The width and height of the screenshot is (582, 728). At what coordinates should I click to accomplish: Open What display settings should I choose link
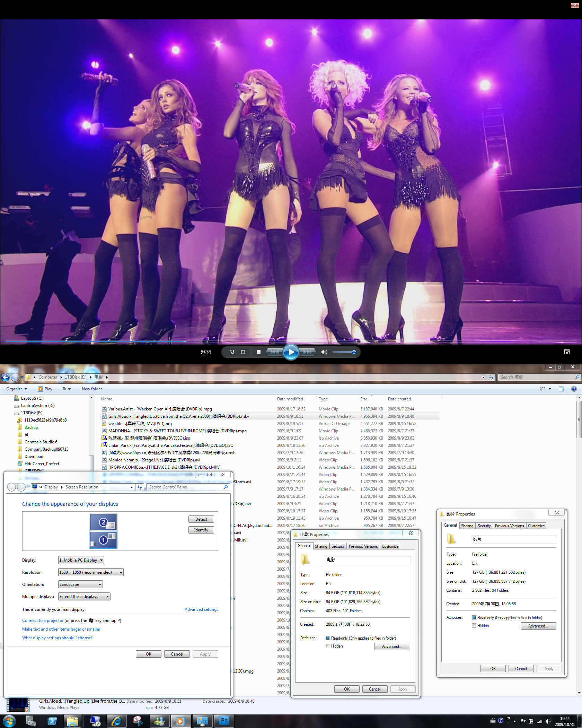(58, 638)
